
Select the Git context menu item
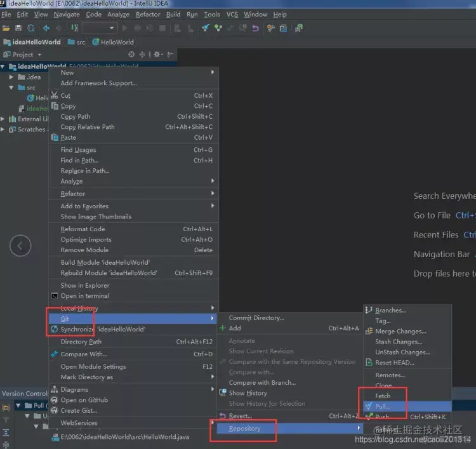point(133,319)
